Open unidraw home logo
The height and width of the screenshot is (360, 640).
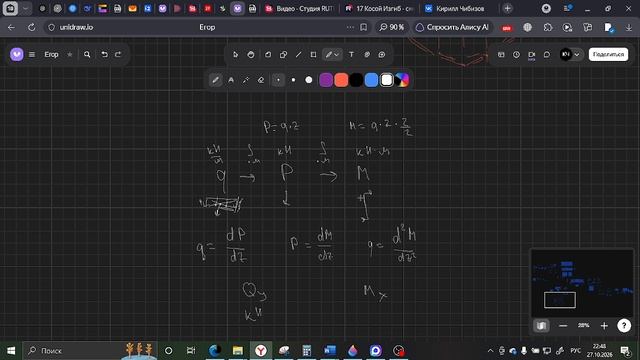(x=17, y=54)
